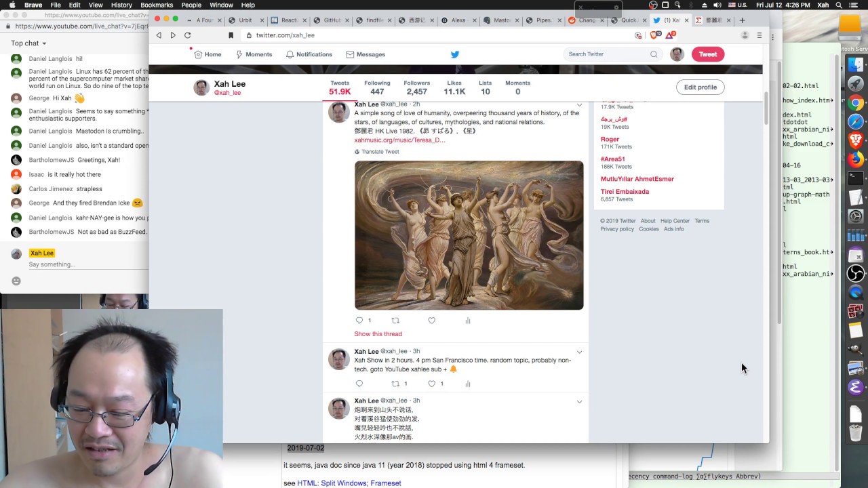This screenshot has width=868, height=488.
Task: Like the Xah Show tweet
Action: (x=431, y=384)
